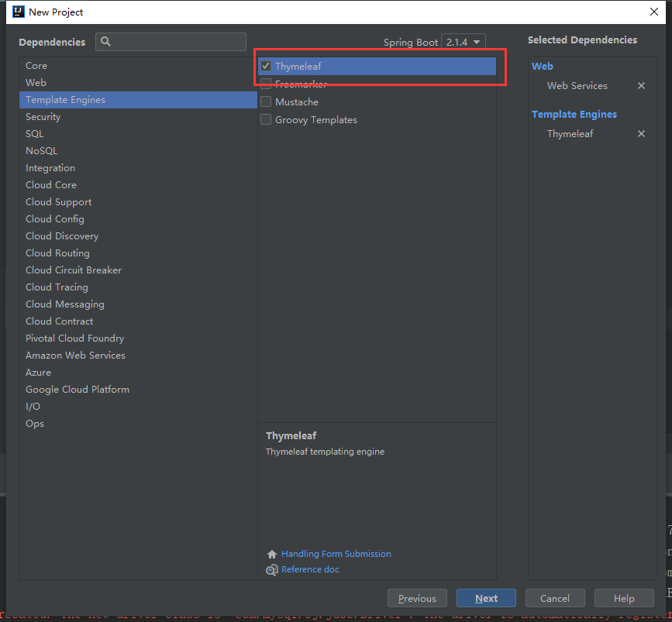Screen dimensions: 672x622
Task: Open the Spring Boot version dropdown
Action: pyautogui.click(x=464, y=42)
